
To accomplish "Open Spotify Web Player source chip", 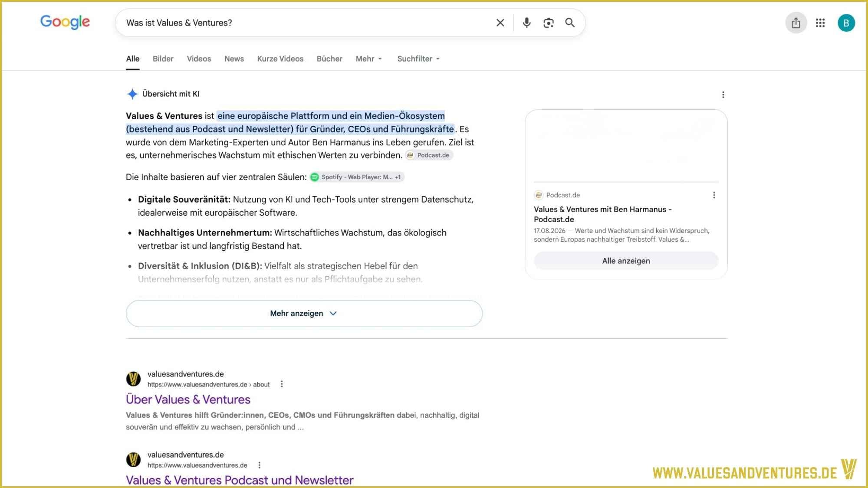I will point(357,177).
